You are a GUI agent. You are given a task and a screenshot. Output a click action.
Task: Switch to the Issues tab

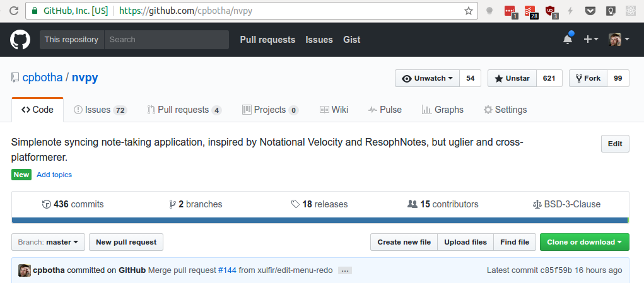tap(100, 110)
